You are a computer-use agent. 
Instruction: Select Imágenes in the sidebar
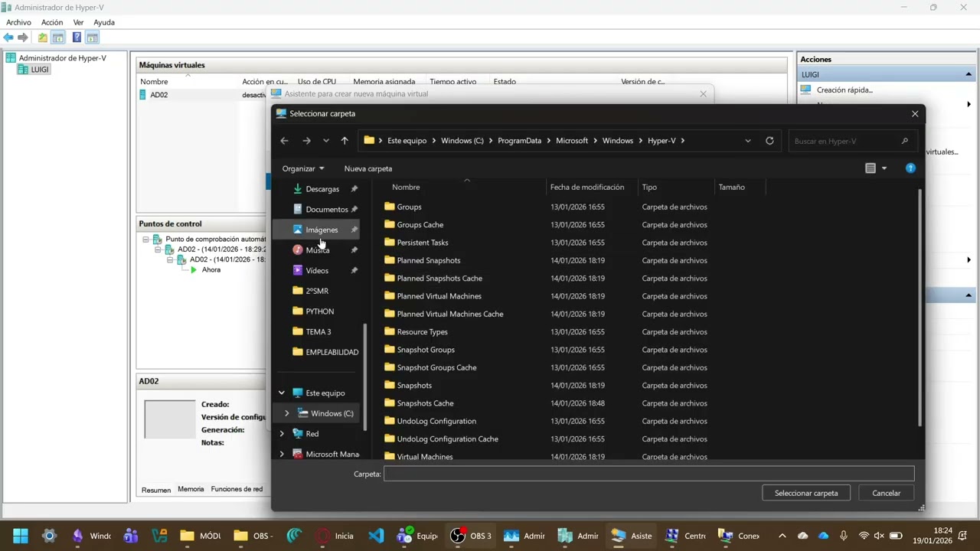tap(316, 230)
